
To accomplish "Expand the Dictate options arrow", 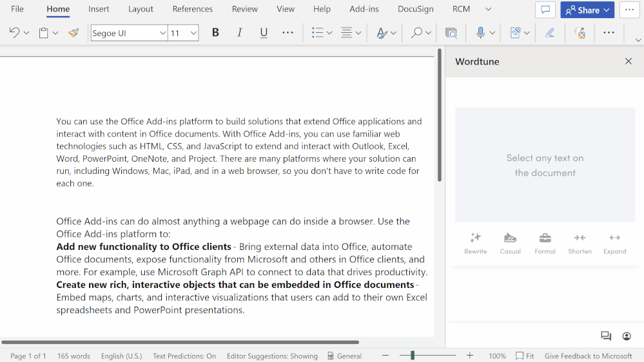I will click(x=493, y=33).
